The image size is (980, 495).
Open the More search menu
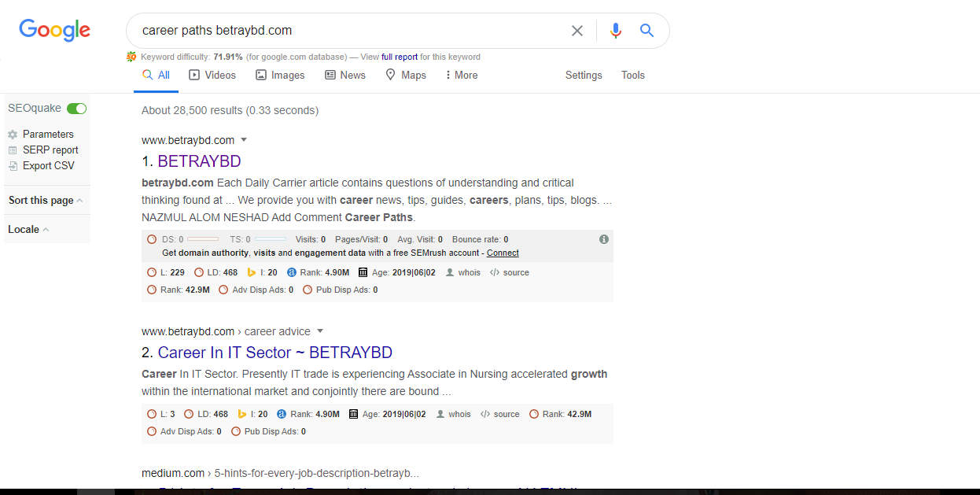tap(462, 76)
